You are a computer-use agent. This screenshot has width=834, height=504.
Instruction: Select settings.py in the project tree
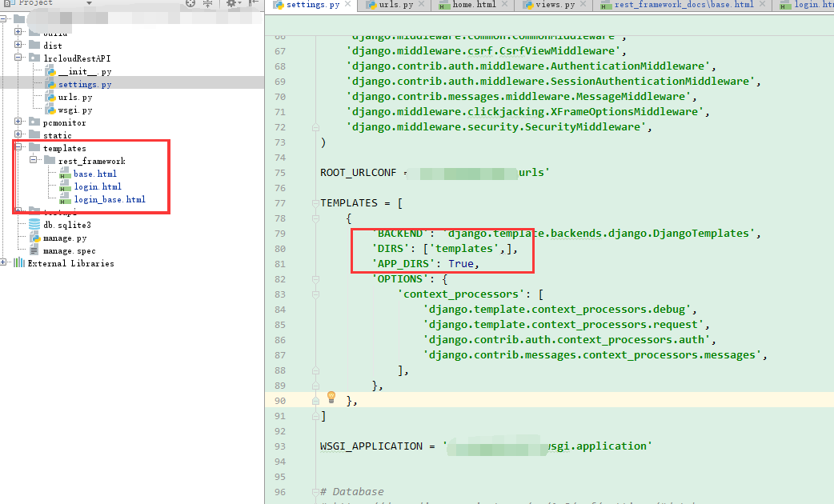85,85
